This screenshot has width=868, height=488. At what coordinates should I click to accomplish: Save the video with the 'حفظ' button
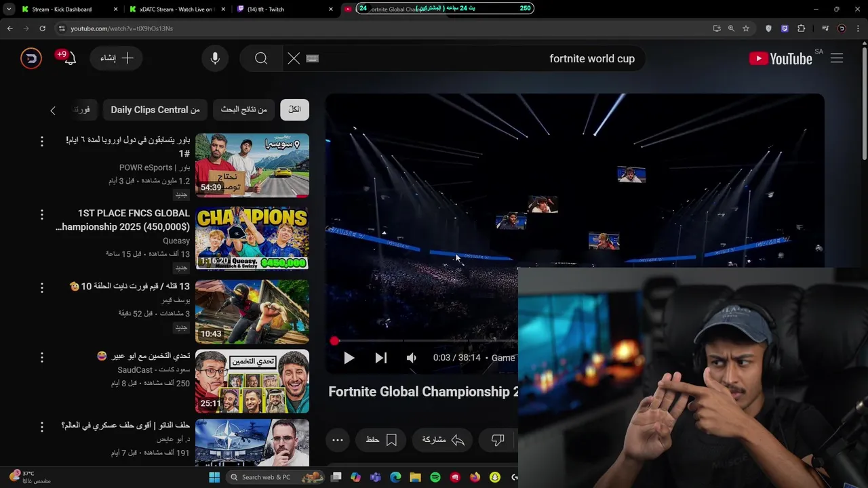(x=381, y=440)
